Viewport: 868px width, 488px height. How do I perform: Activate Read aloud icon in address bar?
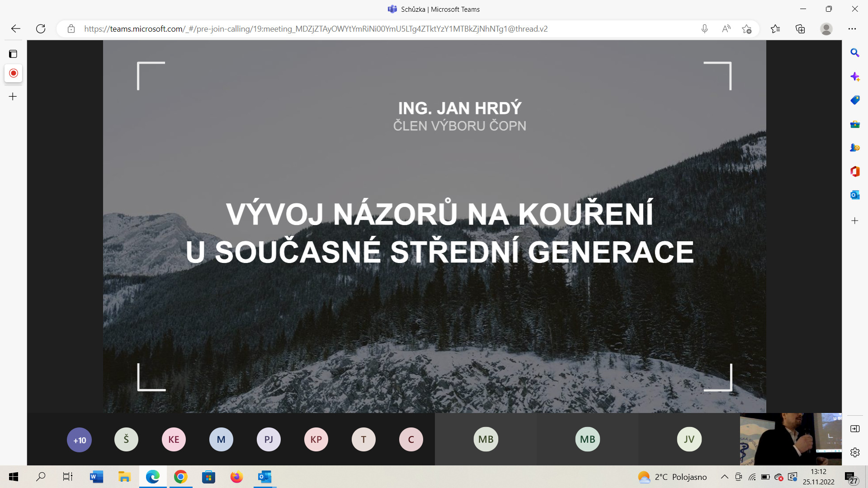(726, 29)
